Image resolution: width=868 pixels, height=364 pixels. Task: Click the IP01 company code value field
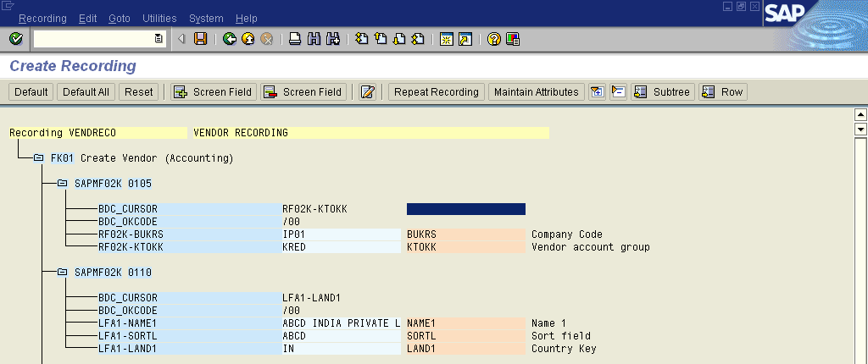tap(339, 234)
